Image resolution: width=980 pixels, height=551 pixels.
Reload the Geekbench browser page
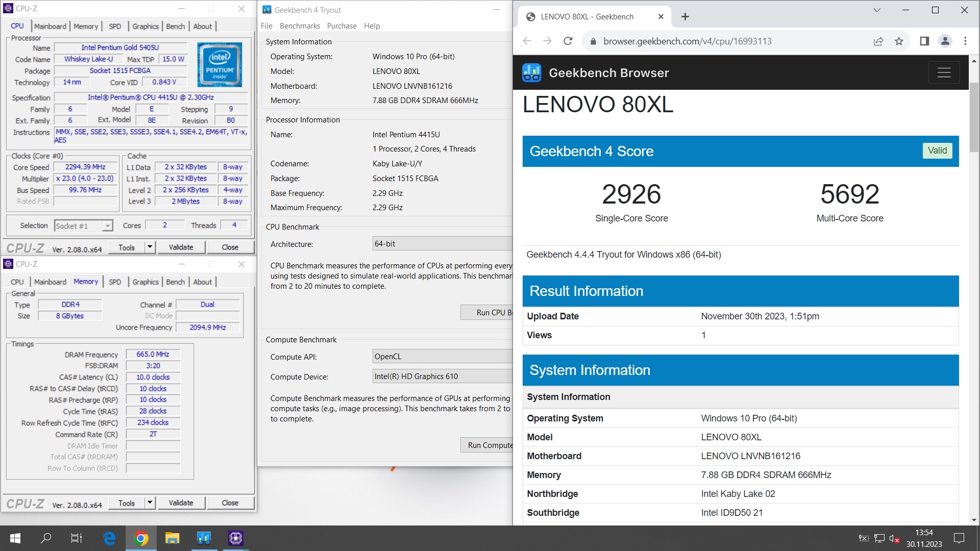coord(568,41)
